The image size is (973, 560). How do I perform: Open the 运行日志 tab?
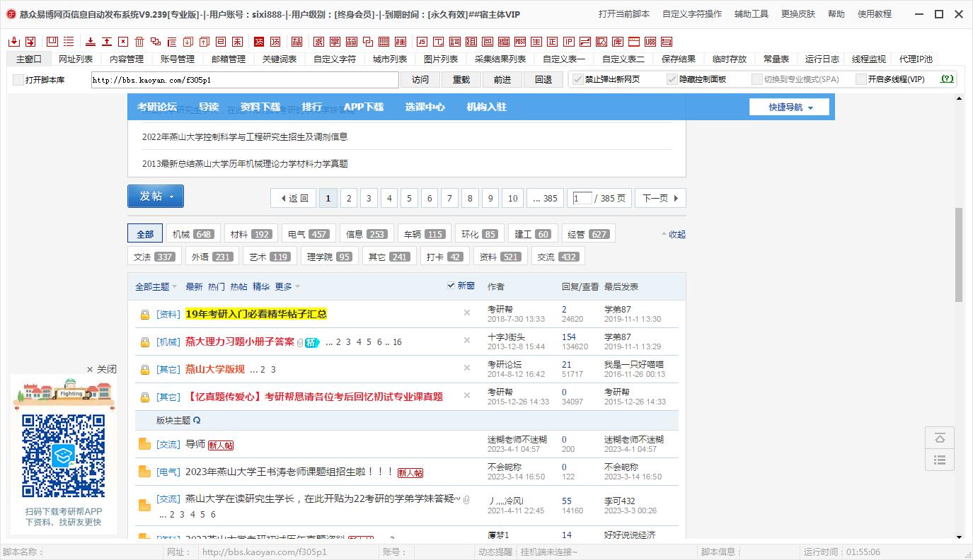[x=822, y=59]
